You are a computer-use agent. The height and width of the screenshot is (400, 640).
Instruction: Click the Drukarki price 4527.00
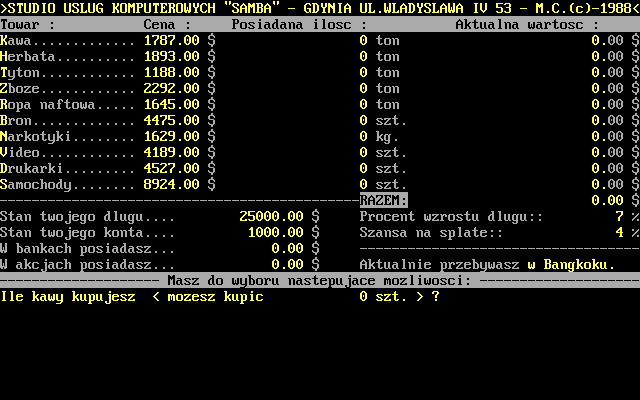(172, 169)
